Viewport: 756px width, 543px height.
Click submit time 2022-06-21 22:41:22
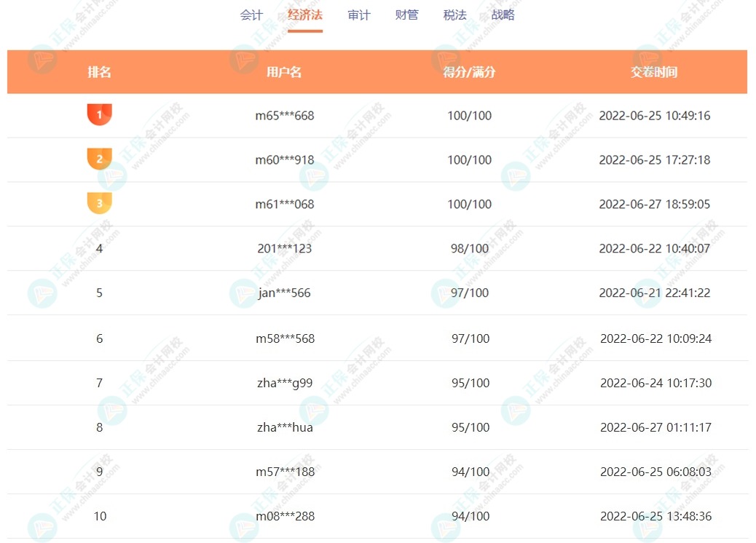click(x=655, y=293)
